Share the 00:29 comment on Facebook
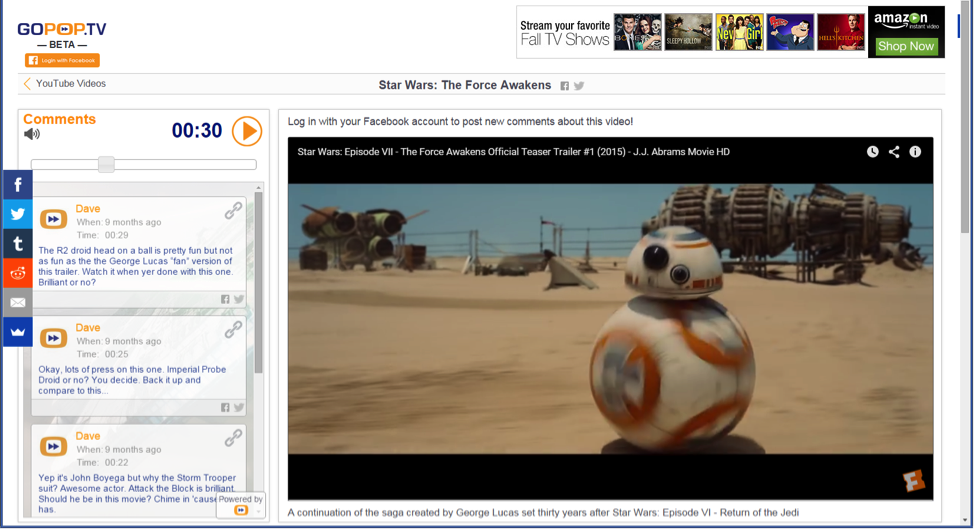 [225, 300]
